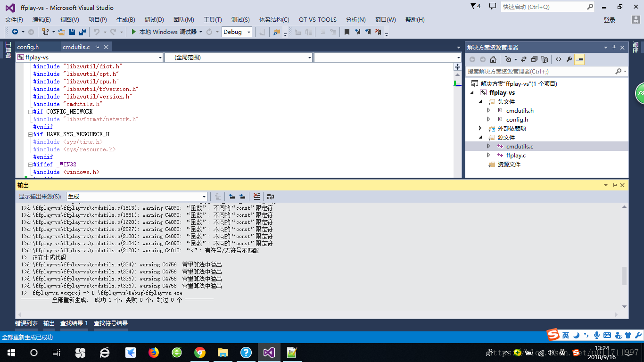Viewport: 644px width, 362px height.
Task: Open Properties wrench icon in Solution Explorer
Action: [x=569, y=59]
